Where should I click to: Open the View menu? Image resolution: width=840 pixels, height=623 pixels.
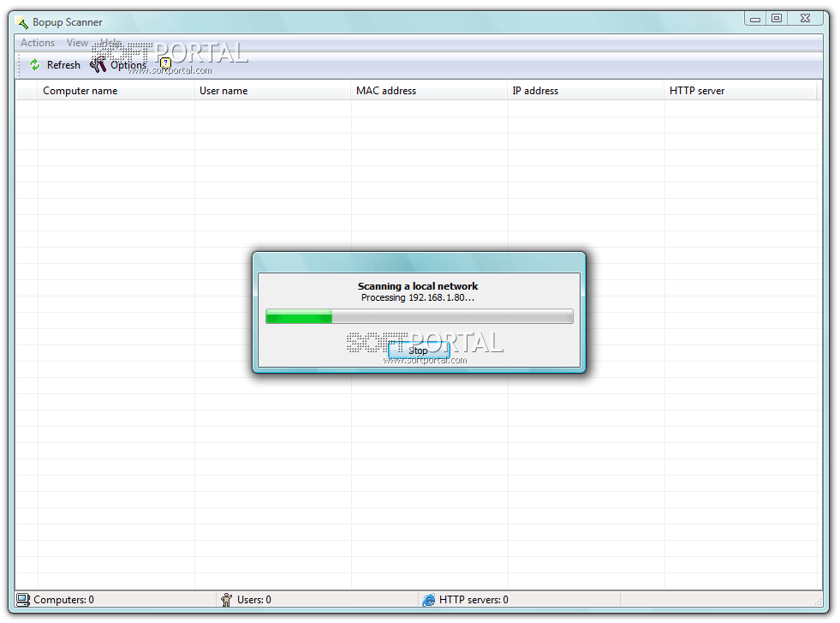click(x=77, y=43)
